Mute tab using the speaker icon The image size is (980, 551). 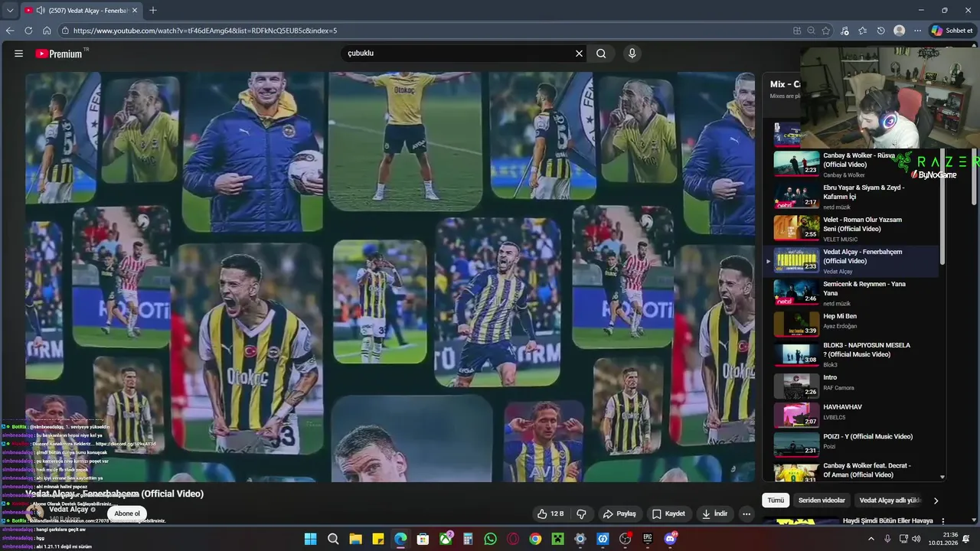tap(40, 11)
